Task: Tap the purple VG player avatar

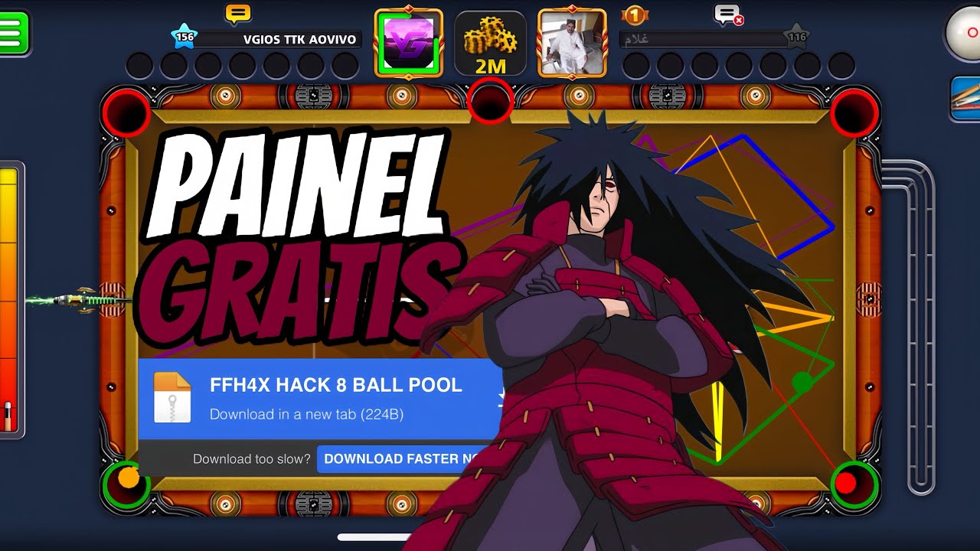Action: click(x=409, y=42)
